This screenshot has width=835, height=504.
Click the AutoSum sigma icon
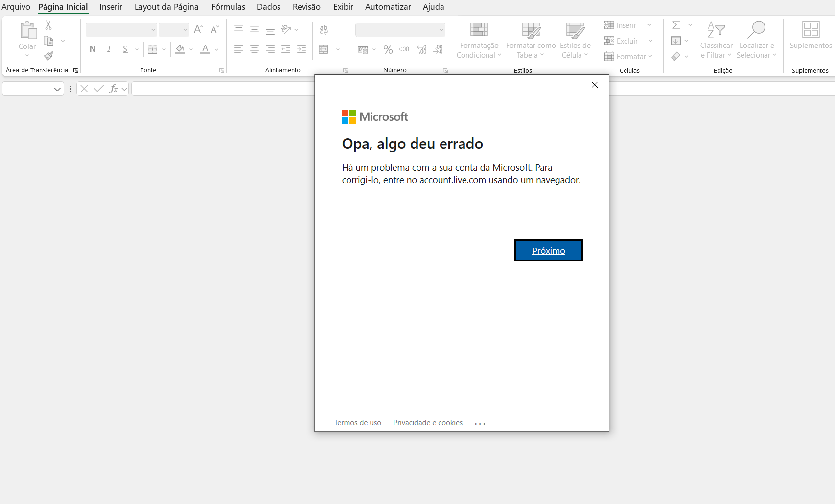676,25
